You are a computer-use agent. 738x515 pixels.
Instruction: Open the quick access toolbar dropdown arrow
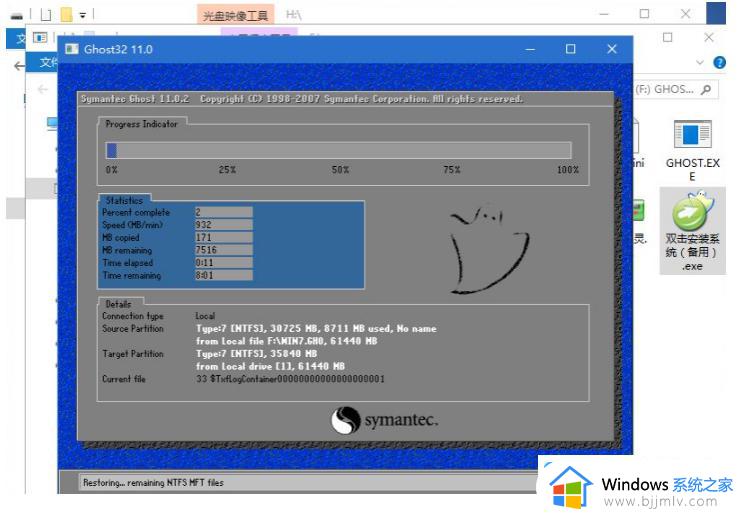(83, 16)
